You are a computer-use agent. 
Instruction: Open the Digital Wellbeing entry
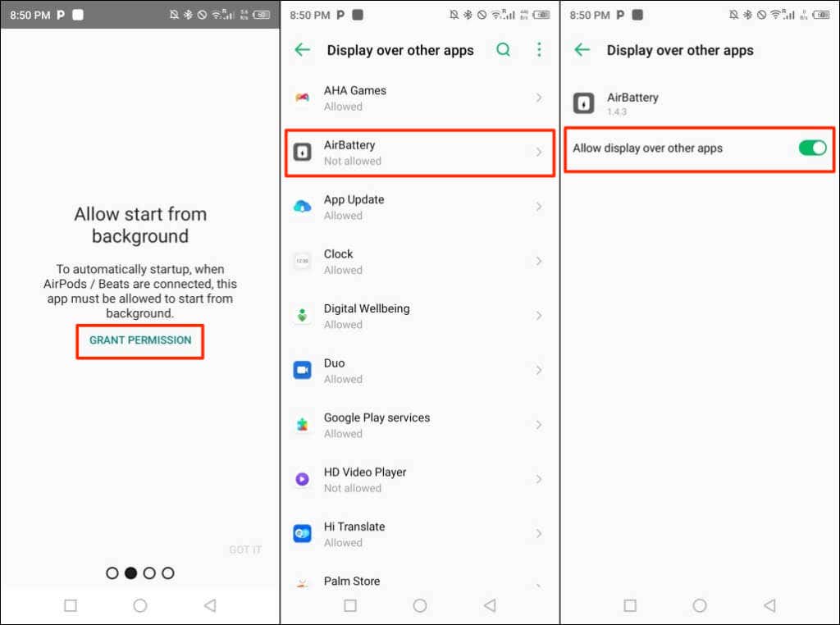click(x=419, y=316)
